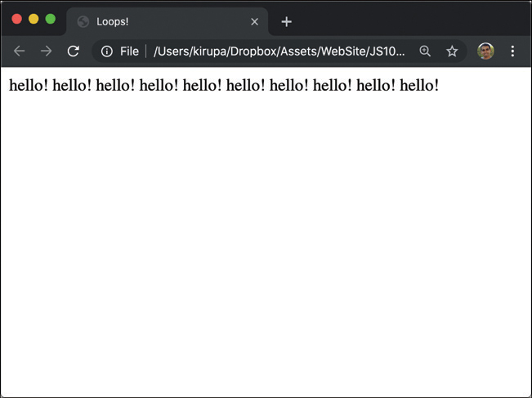Bookmark this page with the star icon

point(452,51)
